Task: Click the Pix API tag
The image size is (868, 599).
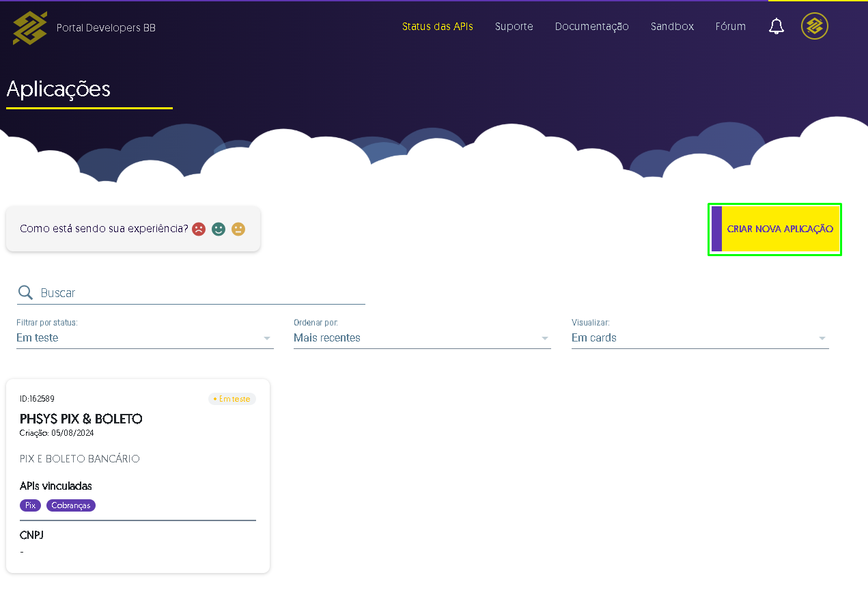Action: 30,505
